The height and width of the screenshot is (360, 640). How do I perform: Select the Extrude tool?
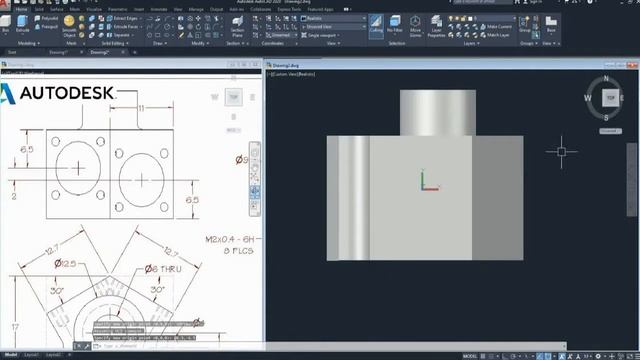pos(22,24)
